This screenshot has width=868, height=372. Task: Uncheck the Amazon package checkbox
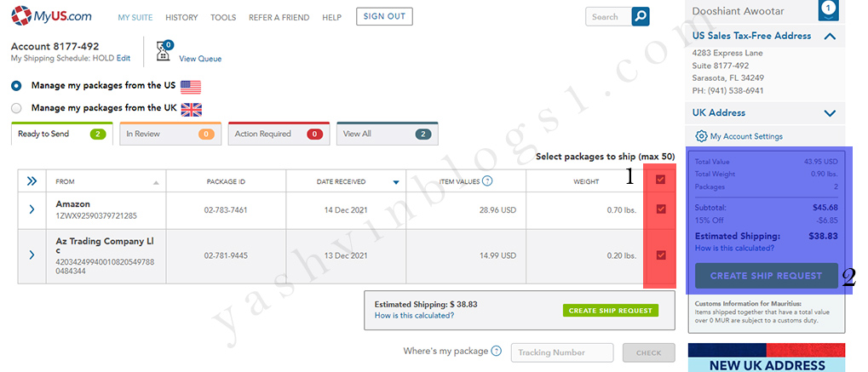tap(661, 209)
